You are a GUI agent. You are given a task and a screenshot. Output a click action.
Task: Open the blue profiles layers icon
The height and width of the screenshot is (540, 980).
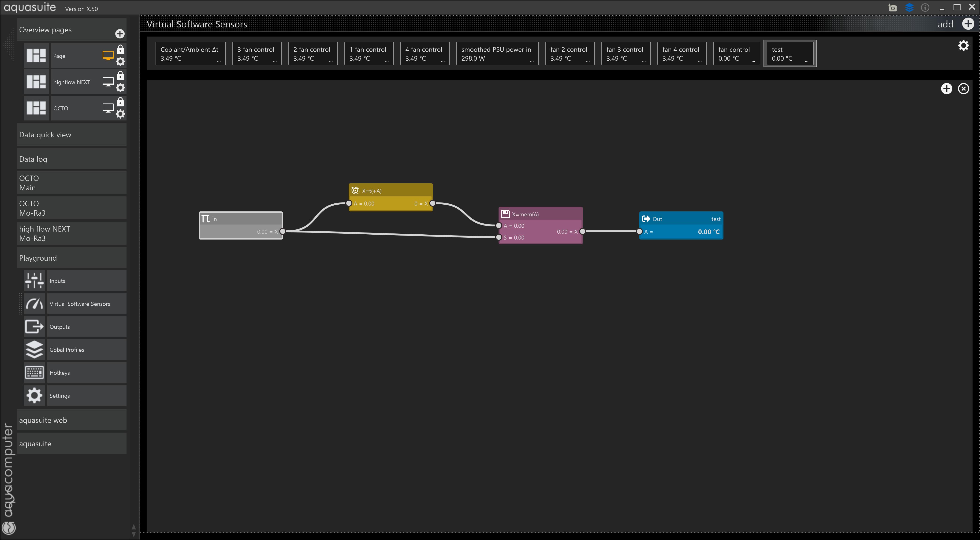(909, 7)
